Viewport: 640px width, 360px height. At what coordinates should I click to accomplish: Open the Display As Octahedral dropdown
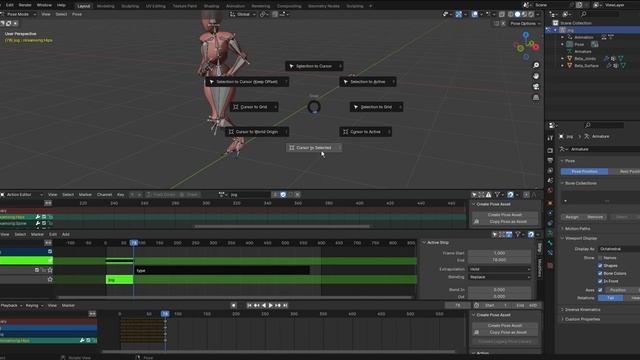coord(620,249)
